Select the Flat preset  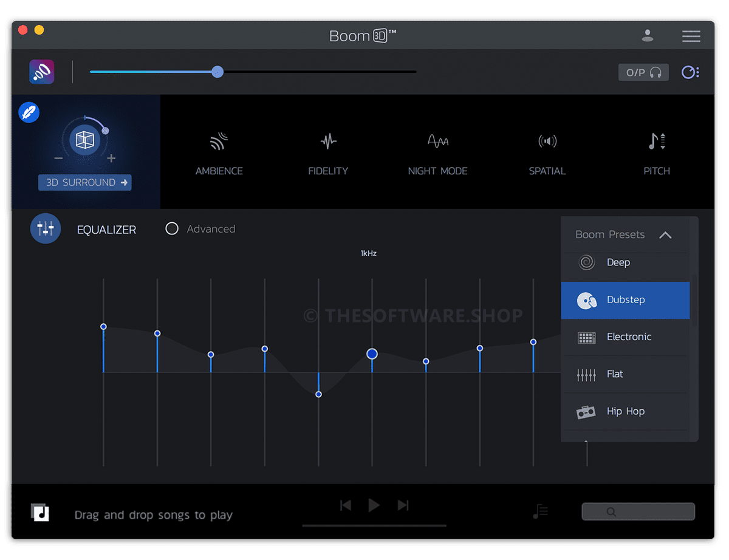point(625,374)
